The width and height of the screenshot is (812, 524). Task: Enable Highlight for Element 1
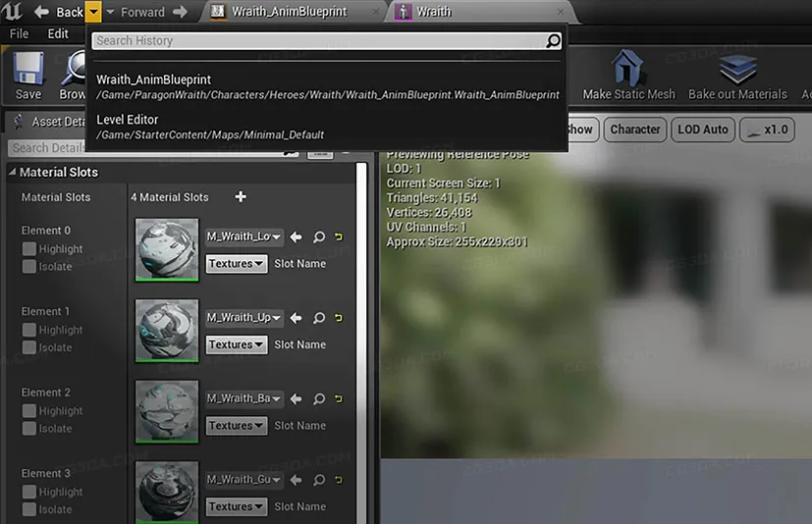[x=29, y=330]
